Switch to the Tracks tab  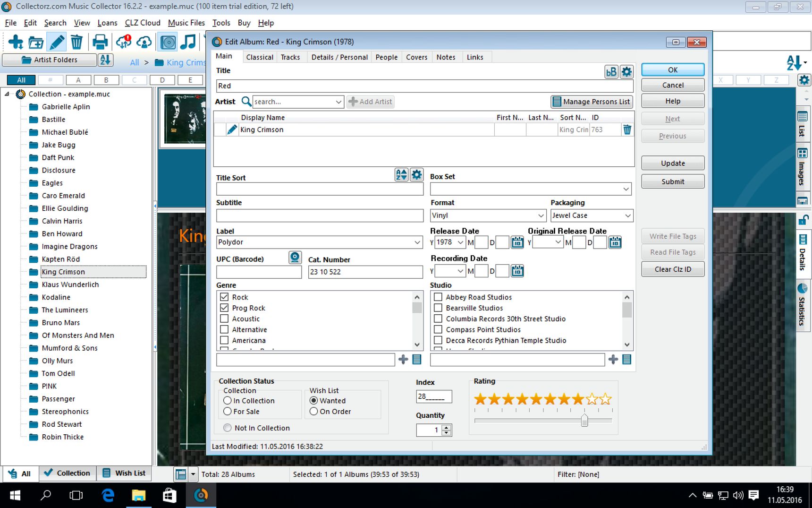point(290,57)
